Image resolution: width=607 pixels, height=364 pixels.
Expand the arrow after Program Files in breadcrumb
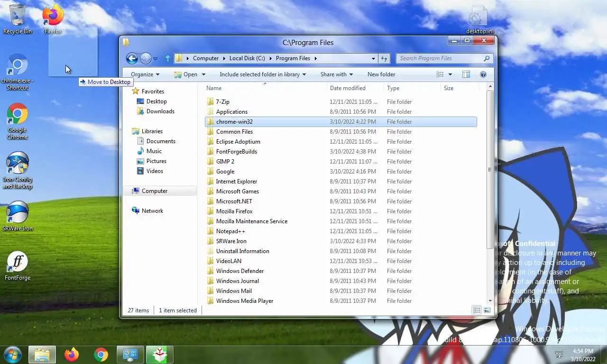[x=315, y=58]
